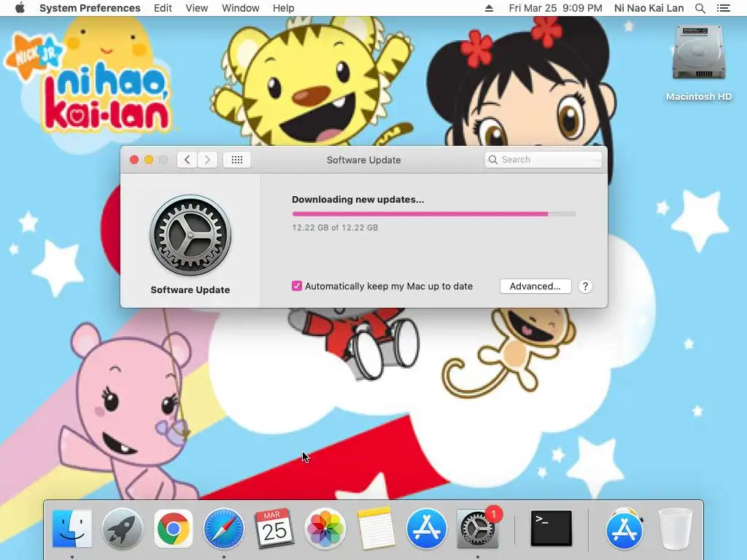
Task: Show all preferences grid button
Action: tap(237, 160)
